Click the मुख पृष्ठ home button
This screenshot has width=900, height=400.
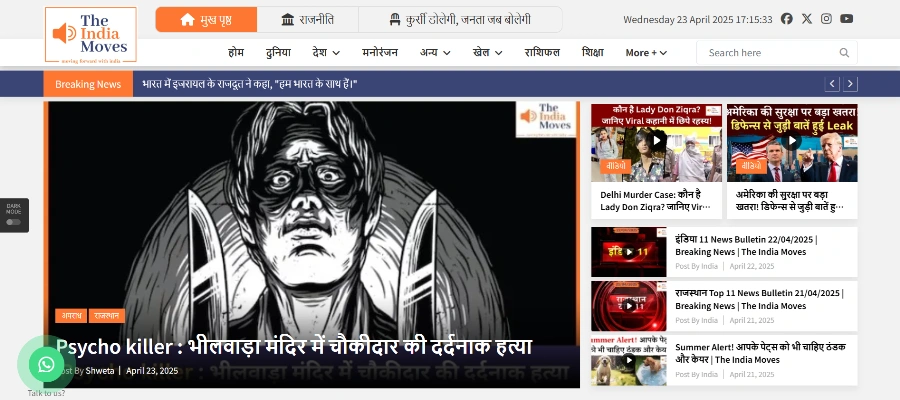click(x=206, y=20)
